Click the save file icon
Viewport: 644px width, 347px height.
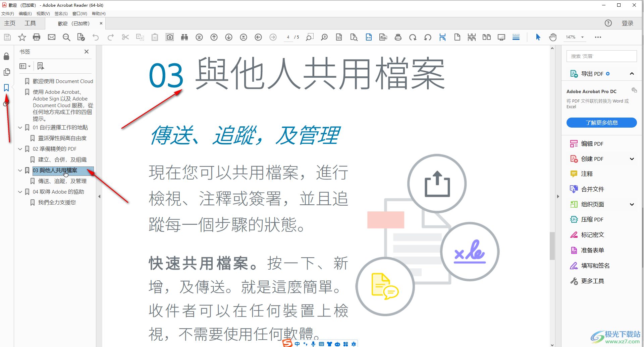[x=7, y=37]
